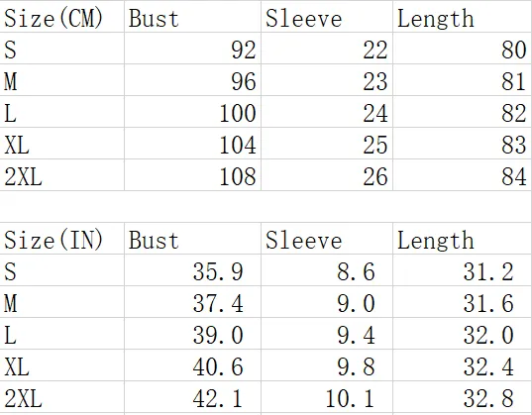Click the sleeve value 25 cell
This screenshot has height=415, width=532.
[x=327, y=144]
